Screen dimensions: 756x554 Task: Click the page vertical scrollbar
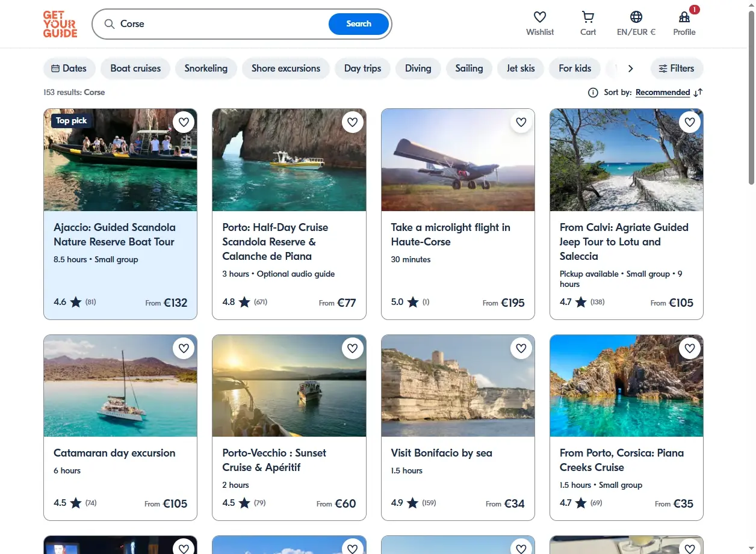tap(751, 97)
